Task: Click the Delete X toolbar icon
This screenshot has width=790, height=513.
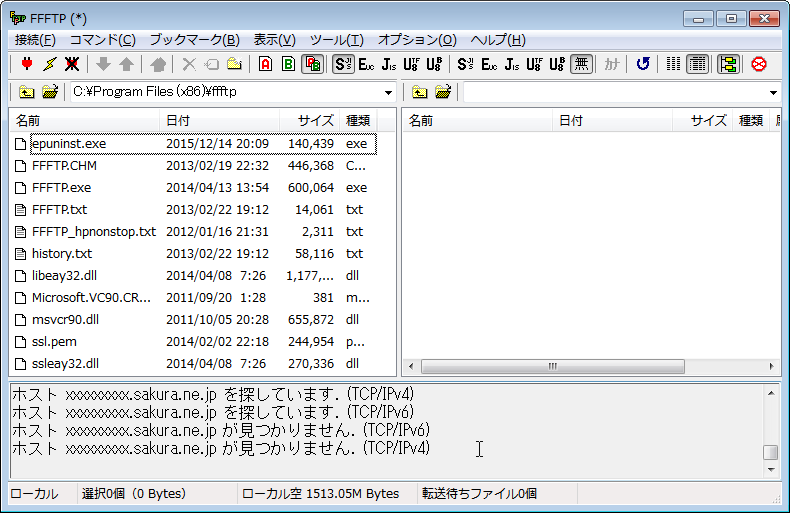Action: point(189,64)
